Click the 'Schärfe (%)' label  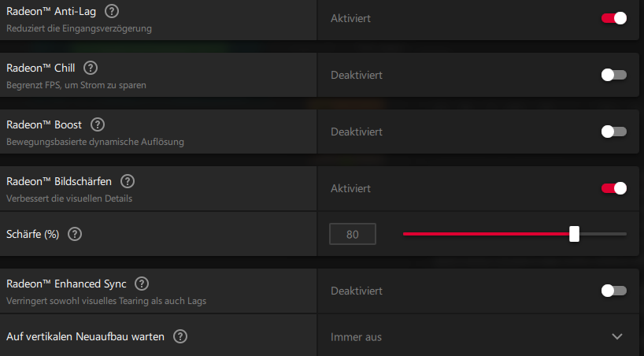coord(33,235)
